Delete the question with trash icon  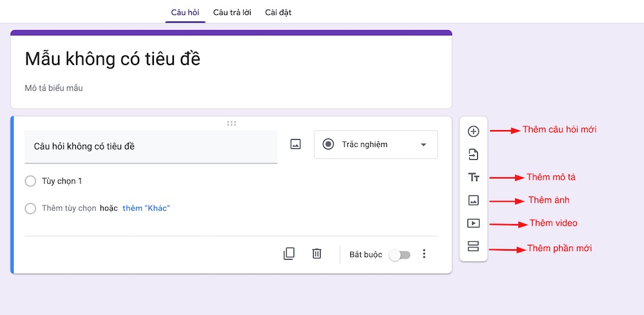click(x=317, y=254)
